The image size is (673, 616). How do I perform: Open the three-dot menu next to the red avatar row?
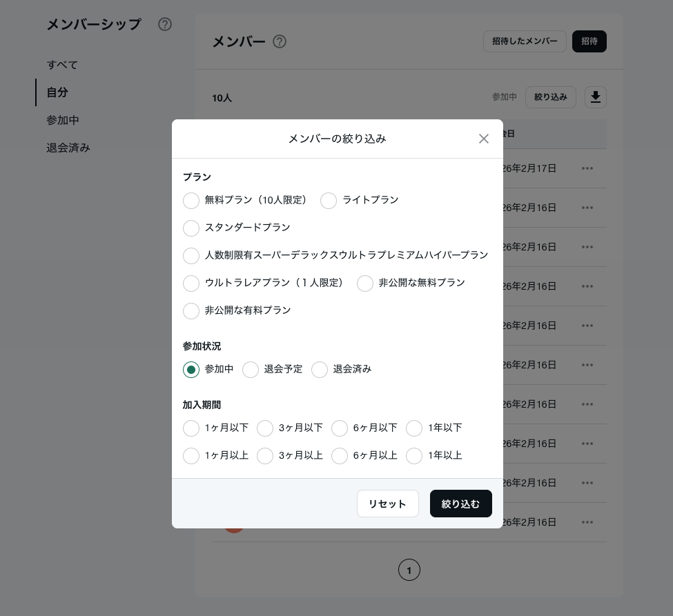coord(587,522)
